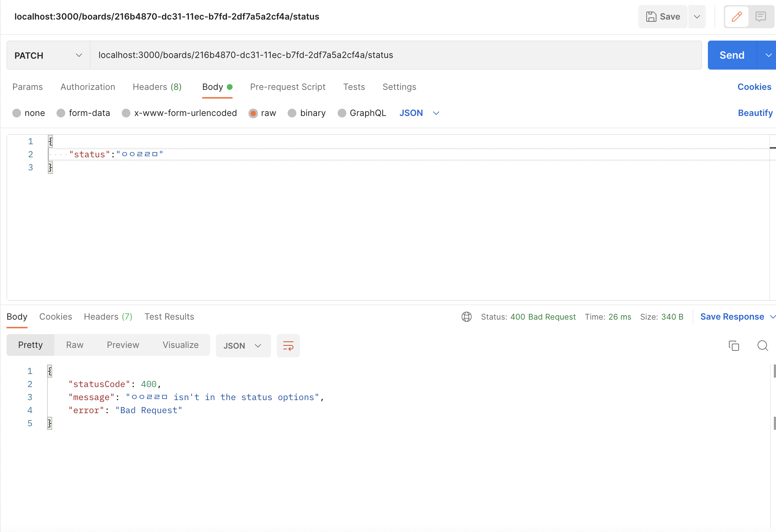This screenshot has height=532, width=776.
Task: Switch to the Headers (8) tab
Action: coord(157,87)
